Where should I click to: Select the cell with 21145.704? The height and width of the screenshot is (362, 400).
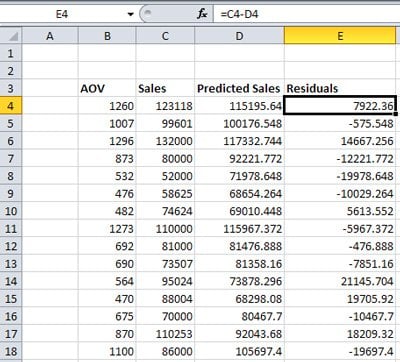[340, 281]
